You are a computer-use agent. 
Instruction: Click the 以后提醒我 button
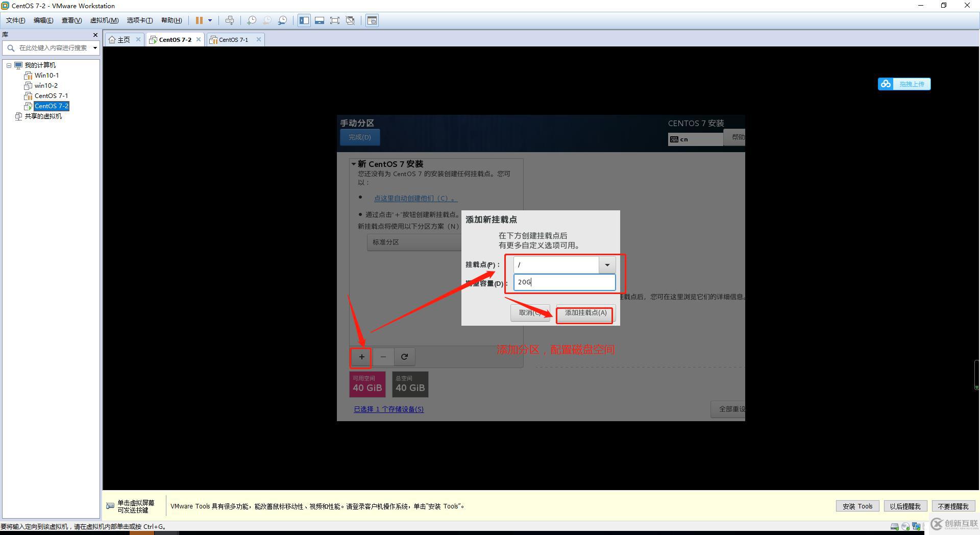click(x=905, y=506)
